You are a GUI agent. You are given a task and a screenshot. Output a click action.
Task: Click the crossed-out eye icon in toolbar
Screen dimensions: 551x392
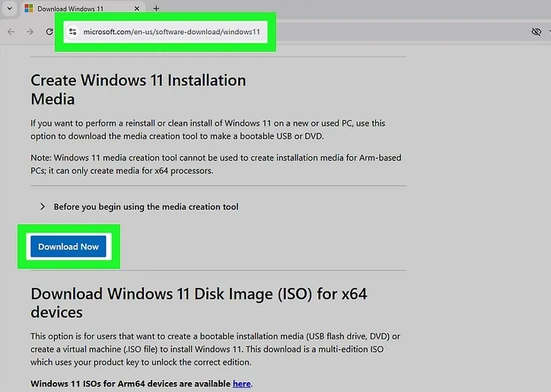pyautogui.click(x=537, y=31)
